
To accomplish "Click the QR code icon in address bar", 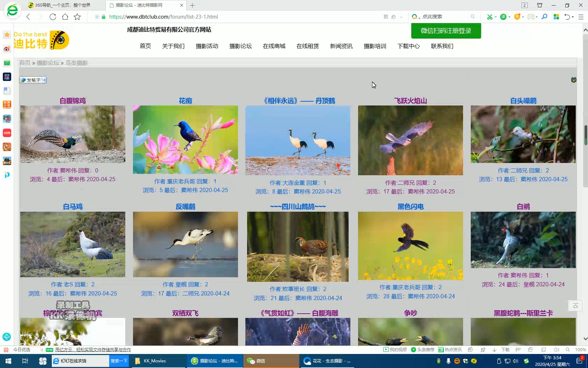I will 386,17.
